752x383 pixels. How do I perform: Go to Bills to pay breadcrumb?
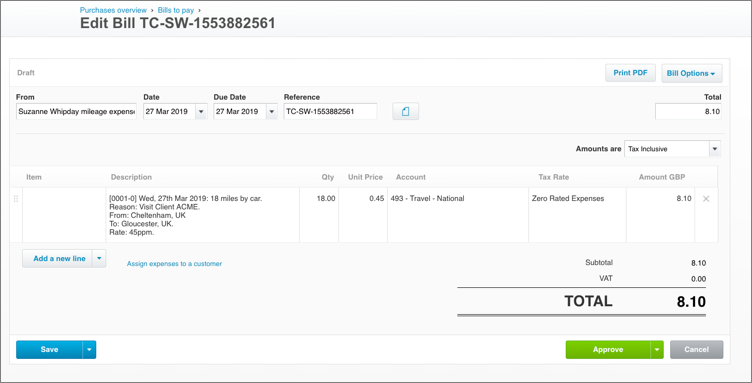click(x=176, y=10)
